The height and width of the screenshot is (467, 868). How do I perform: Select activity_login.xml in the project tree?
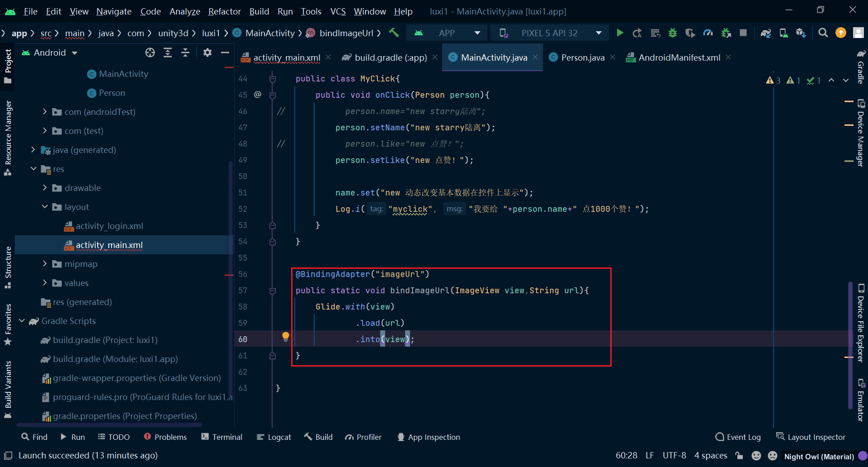109,226
